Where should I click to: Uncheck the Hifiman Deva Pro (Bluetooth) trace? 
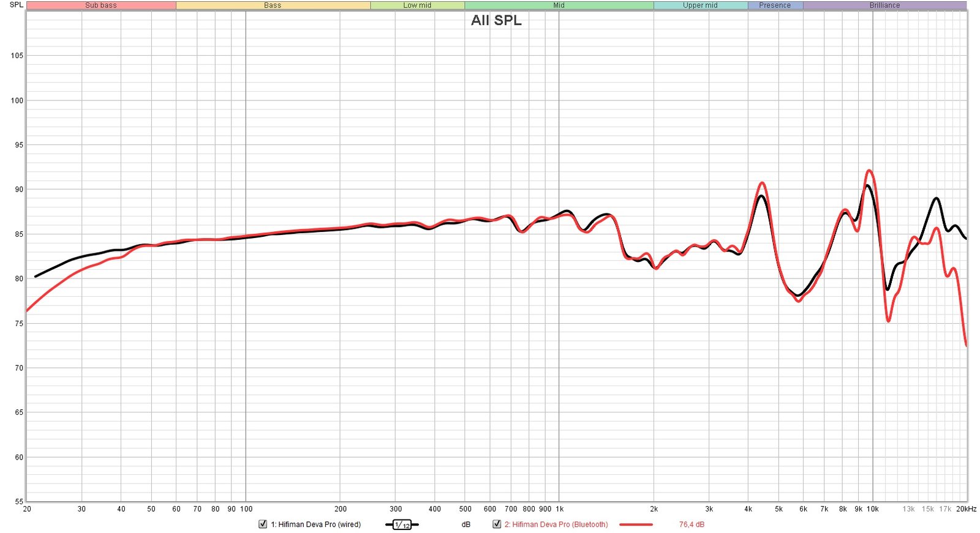pos(497,524)
